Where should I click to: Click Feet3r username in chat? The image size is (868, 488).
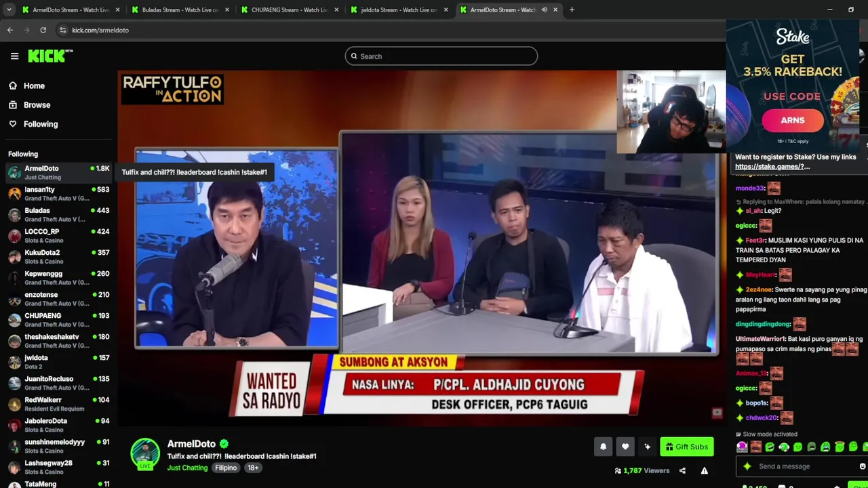pos(755,241)
